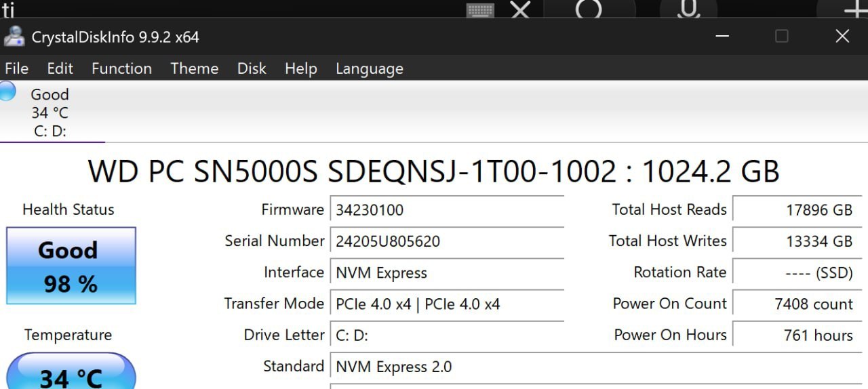Open the File menu
Viewport: 868px width, 389px height.
pyautogui.click(x=16, y=68)
